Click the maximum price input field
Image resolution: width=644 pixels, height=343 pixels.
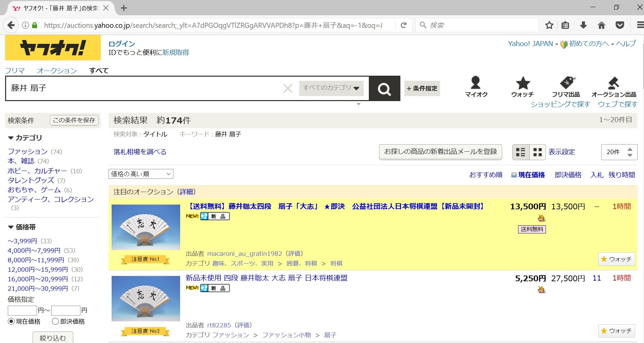coord(66,310)
